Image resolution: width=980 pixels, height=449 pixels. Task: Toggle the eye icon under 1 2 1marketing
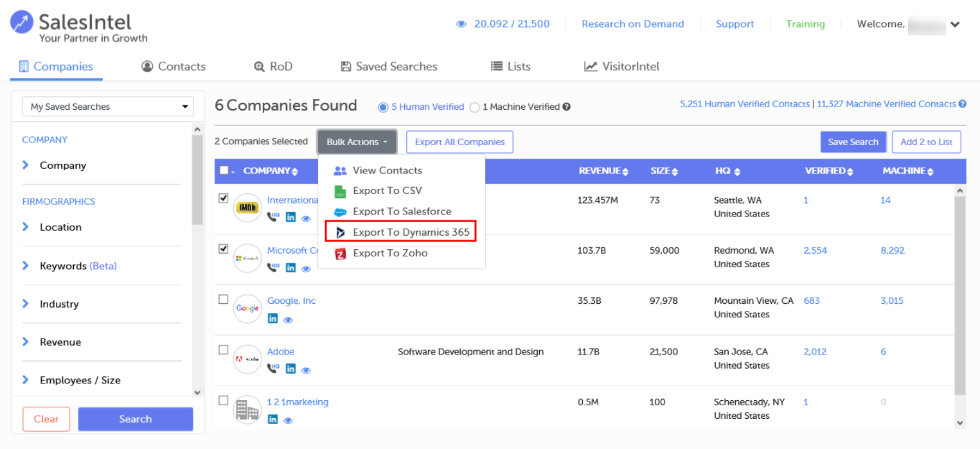click(288, 420)
